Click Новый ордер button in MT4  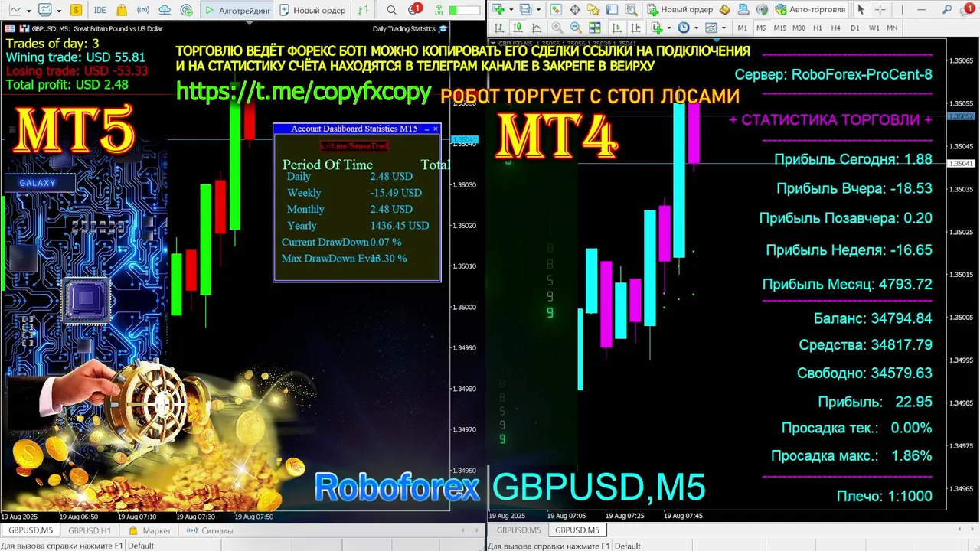click(x=680, y=10)
